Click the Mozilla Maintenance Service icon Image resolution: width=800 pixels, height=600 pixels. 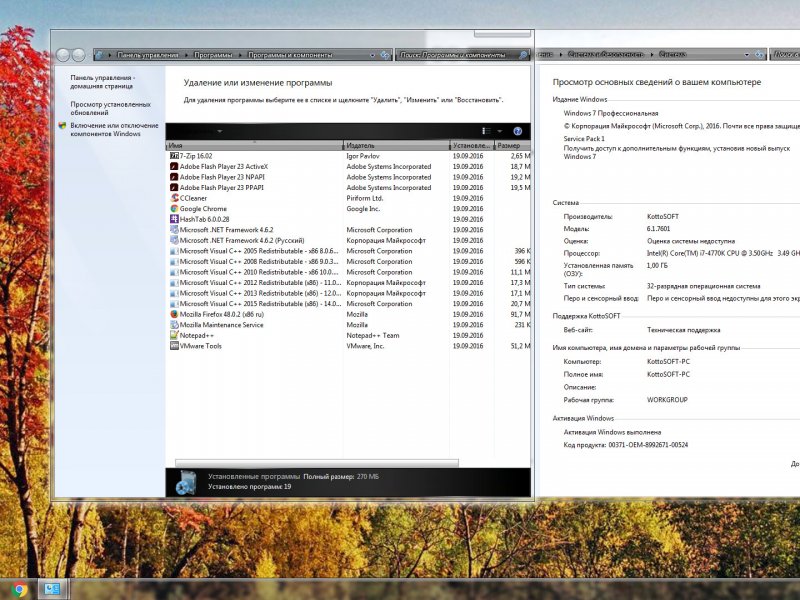tap(174, 325)
